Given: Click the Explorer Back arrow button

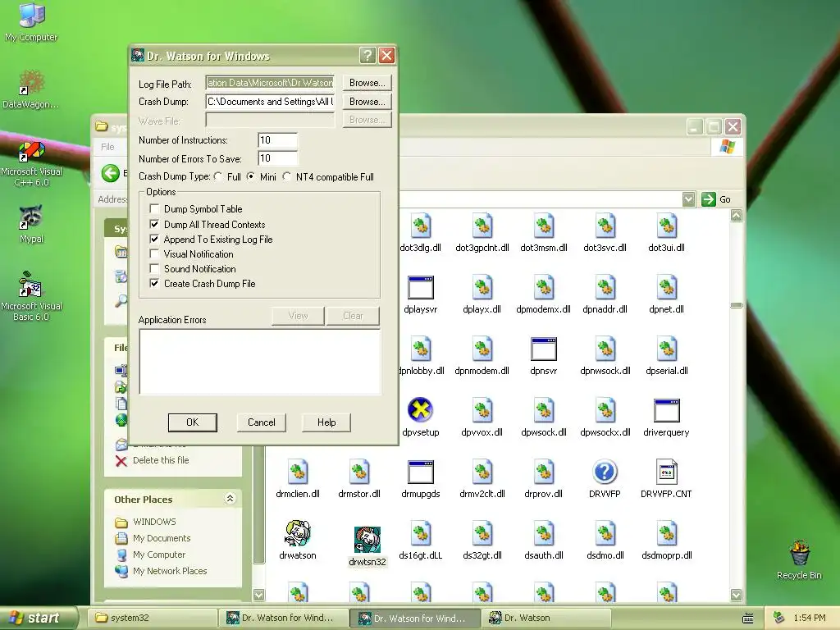Looking at the screenshot, I should point(111,173).
